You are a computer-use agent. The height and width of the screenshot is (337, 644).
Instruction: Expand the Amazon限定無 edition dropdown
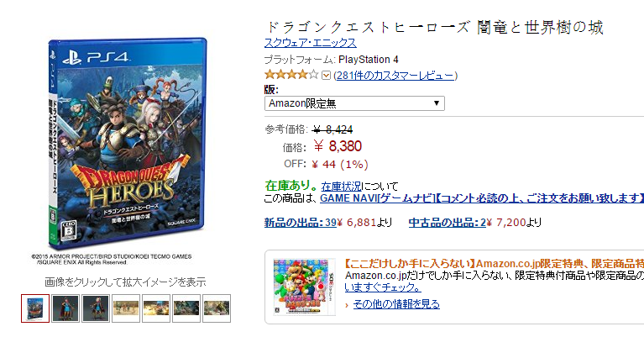coord(354,103)
